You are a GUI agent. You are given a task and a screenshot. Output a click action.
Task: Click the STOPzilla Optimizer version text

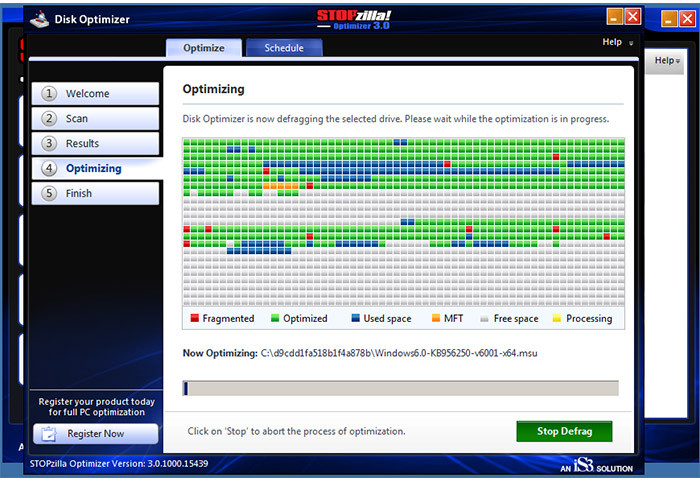tap(119, 464)
